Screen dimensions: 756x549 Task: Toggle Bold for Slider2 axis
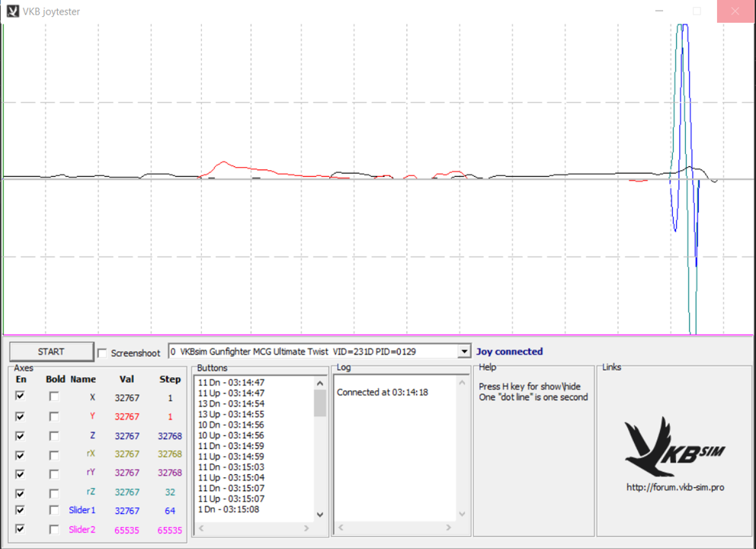54,529
